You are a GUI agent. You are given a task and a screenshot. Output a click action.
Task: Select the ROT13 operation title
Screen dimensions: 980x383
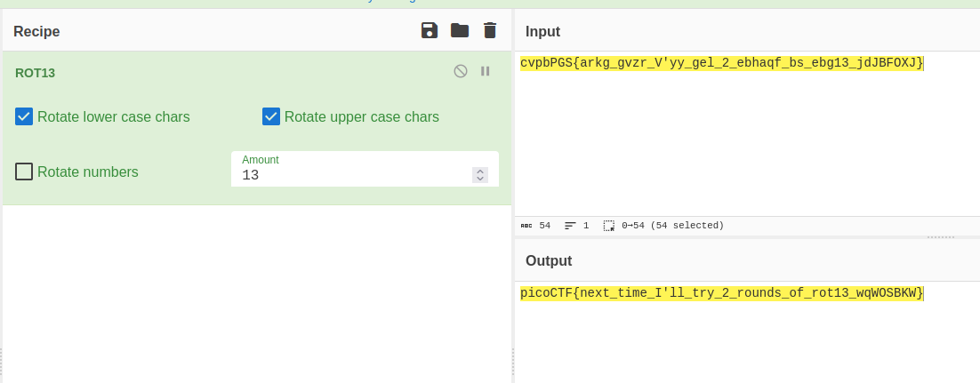pos(35,73)
